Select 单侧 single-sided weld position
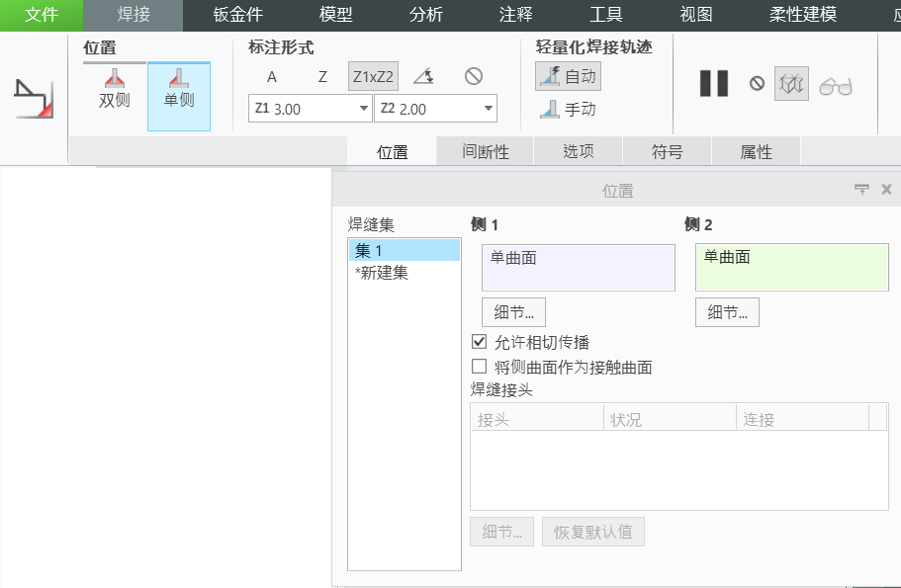Image resolution: width=901 pixels, height=588 pixels. click(x=179, y=89)
